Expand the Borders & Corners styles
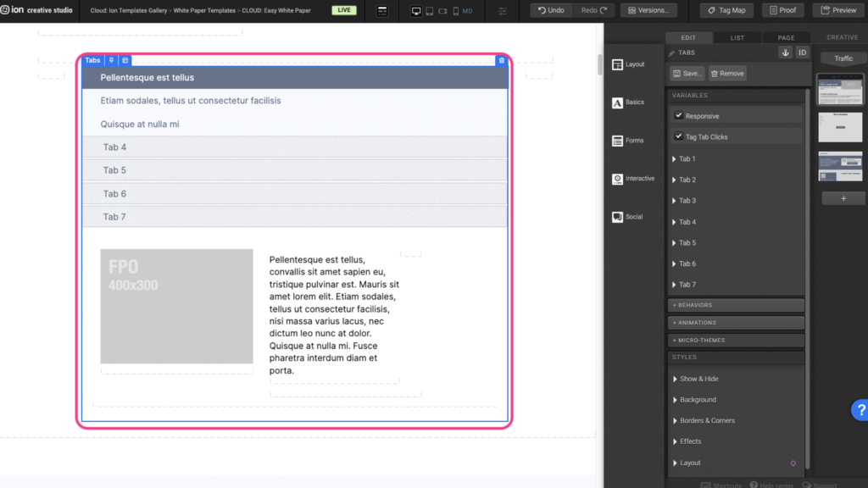Viewport: 868px width, 488px height. (x=707, y=420)
